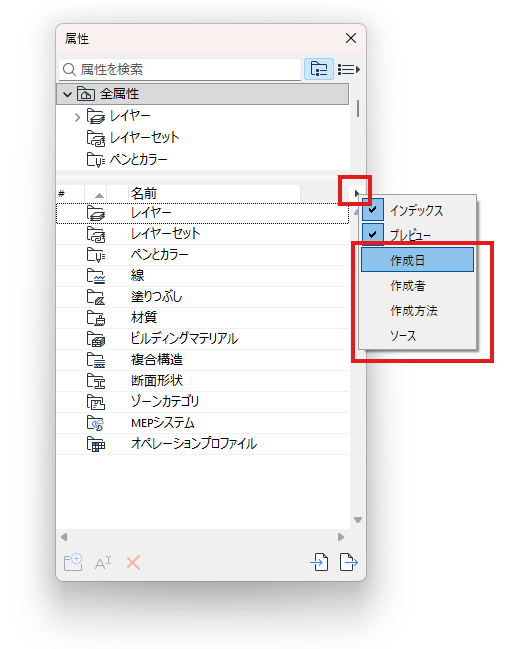Select the 材質 row name
This screenshot has width=507, height=649.
point(144,317)
